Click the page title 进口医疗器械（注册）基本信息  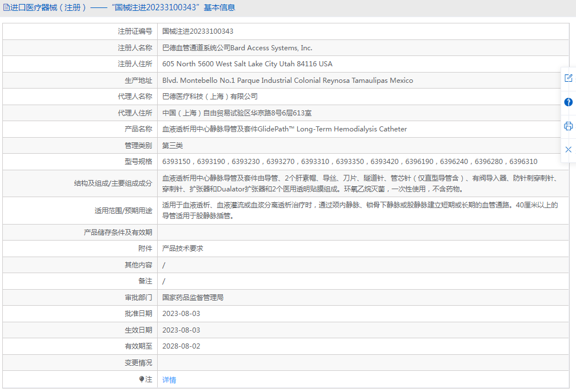[x=122, y=7]
